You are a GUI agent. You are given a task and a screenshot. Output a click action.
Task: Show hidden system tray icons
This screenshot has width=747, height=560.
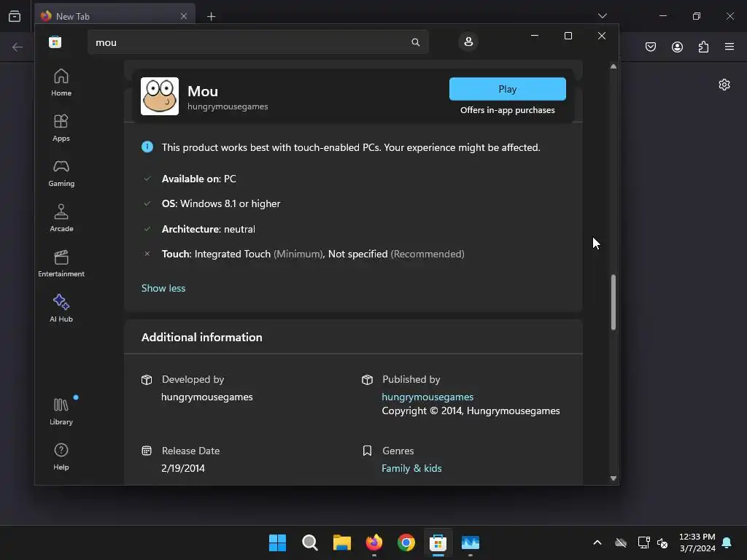[x=597, y=542]
